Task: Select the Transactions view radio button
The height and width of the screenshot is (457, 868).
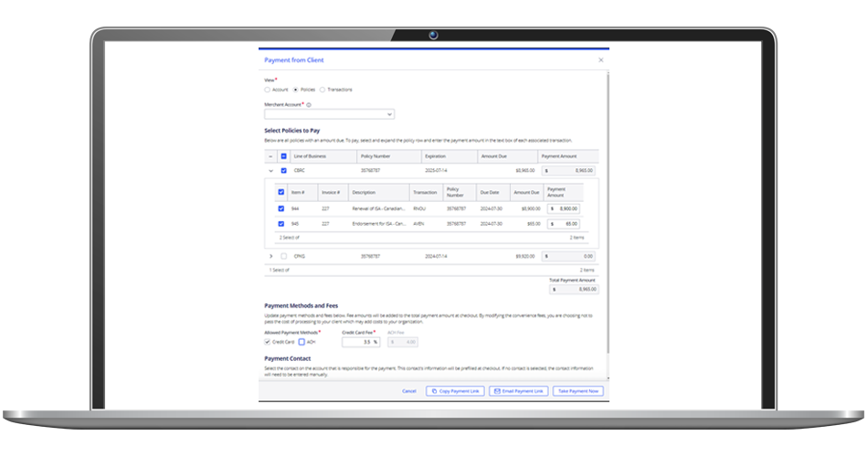Action: (323, 90)
